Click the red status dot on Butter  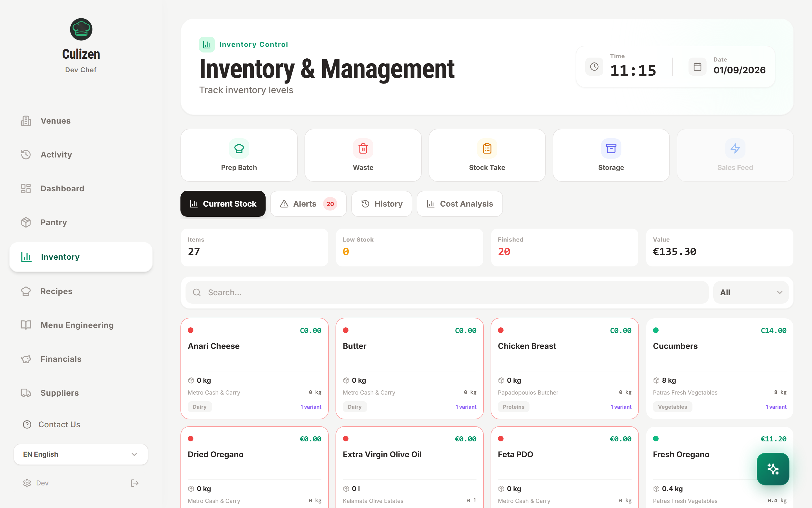tap(346, 330)
